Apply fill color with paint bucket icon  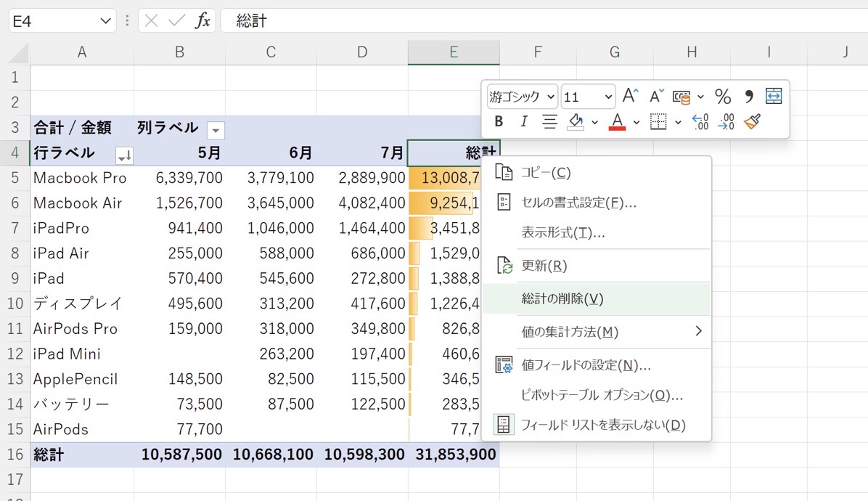pyautogui.click(x=576, y=121)
